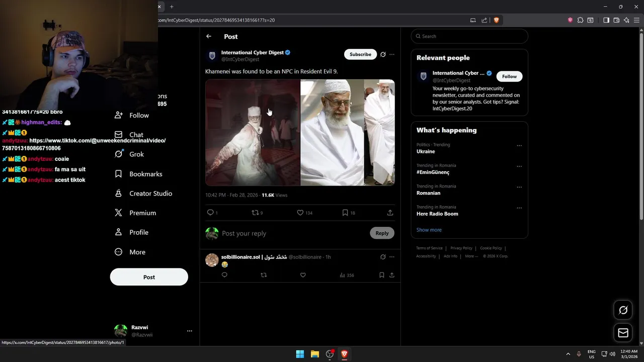This screenshot has height=362, width=644.
Task: Go to Creator Studio
Action: pos(144,194)
